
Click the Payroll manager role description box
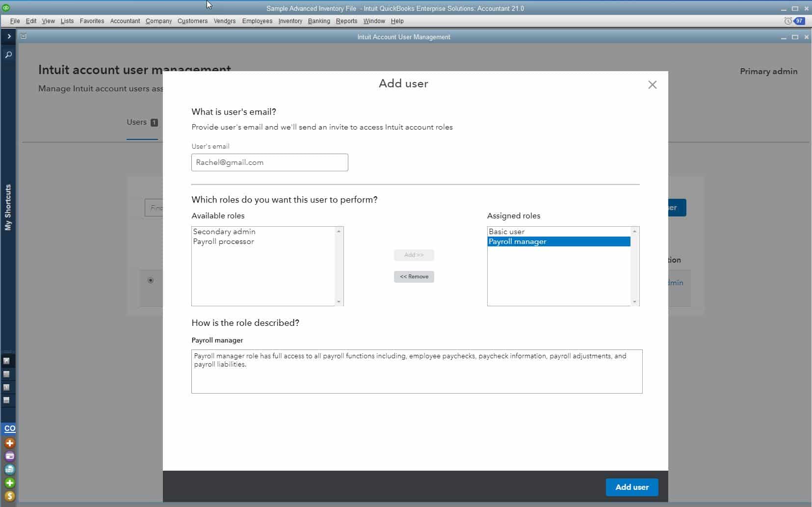click(417, 372)
